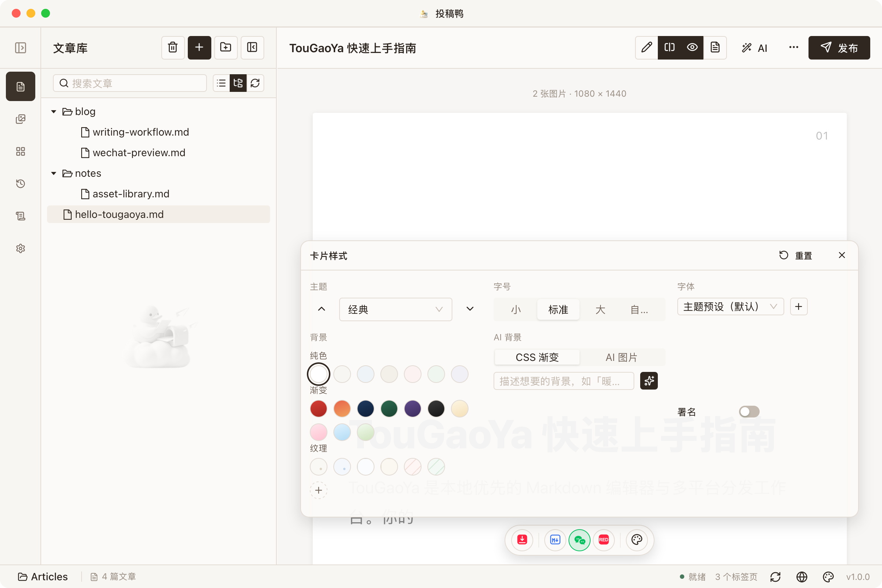Select font size 大
Image resolution: width=882 pixels, height=588 pixels.
600,309
